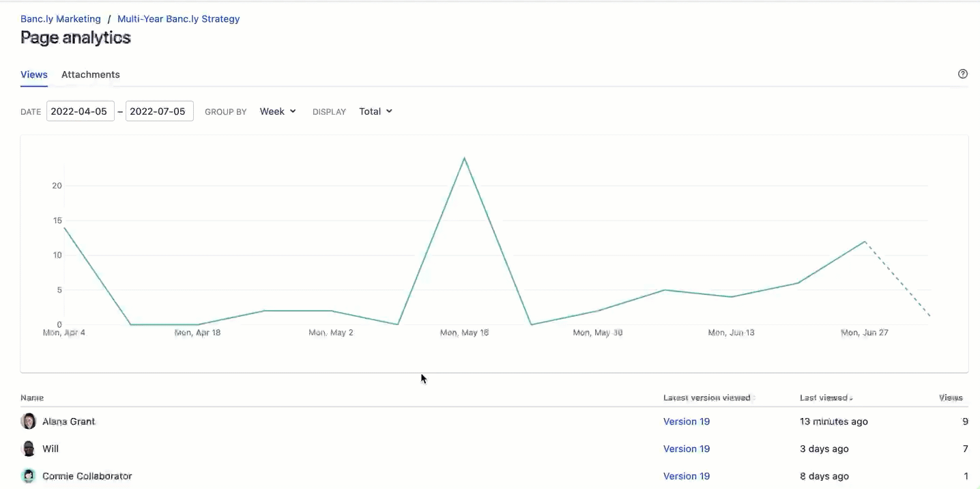Viewport: 980px width, 489px height.
Task: Click the sort indicator beside Last viewed
Action: coord(852,397)
